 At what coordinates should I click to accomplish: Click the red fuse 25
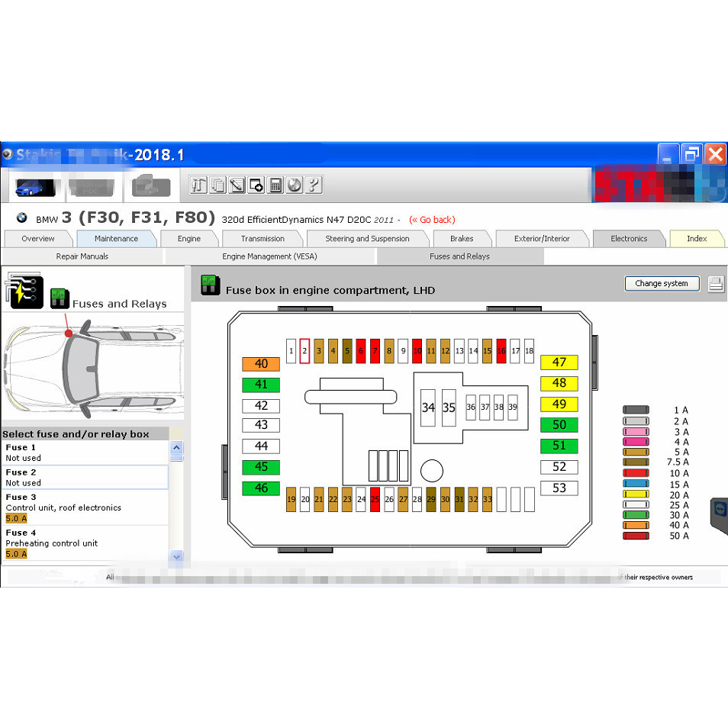coord(375,500)
